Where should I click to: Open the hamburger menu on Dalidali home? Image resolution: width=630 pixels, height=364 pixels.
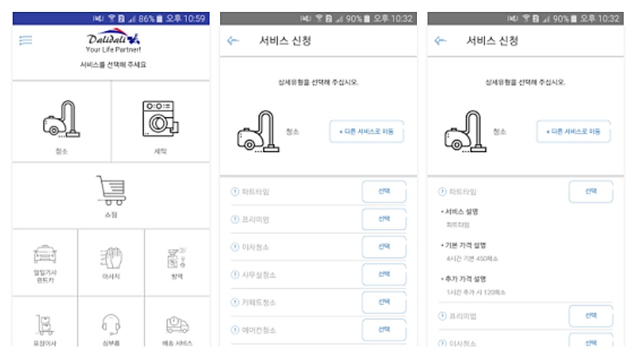tap(26, 41)
